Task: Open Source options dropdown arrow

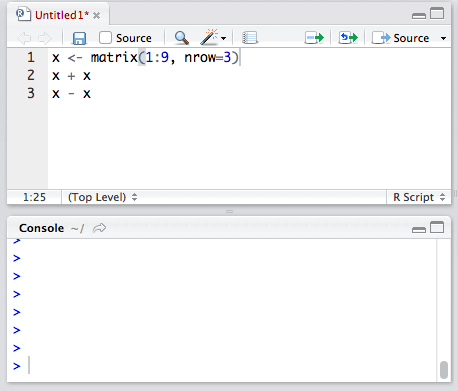Action: 443,39
